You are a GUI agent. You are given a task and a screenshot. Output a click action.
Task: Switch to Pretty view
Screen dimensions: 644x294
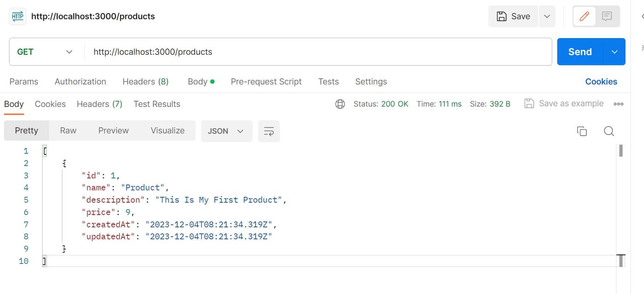pos(27,131)
